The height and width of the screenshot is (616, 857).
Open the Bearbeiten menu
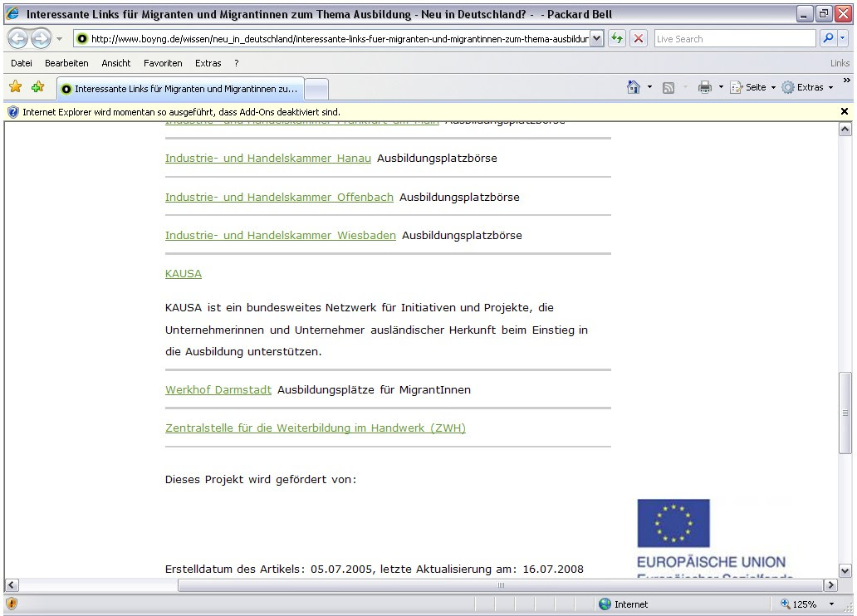point(66,63)
